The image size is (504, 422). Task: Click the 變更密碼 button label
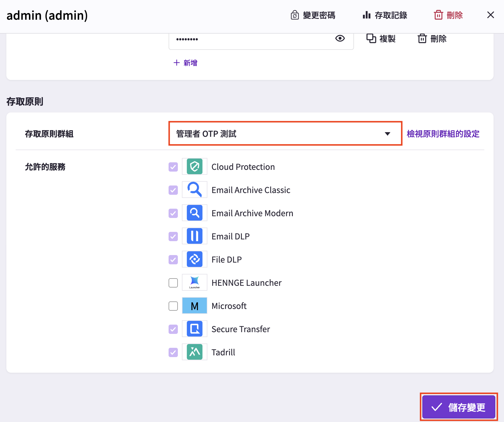[x=319, y=15]
